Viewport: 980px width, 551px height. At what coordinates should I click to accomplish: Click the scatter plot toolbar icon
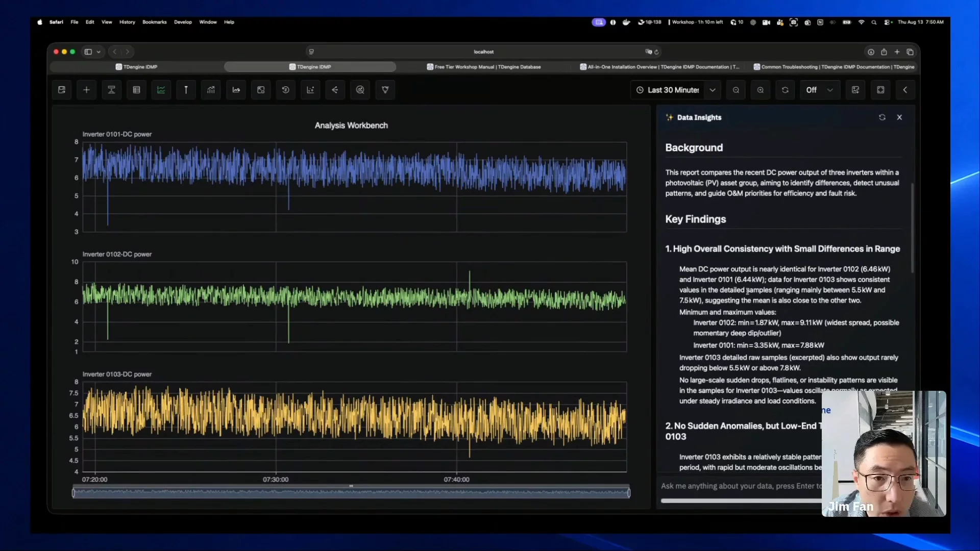[x=310, y=90]
